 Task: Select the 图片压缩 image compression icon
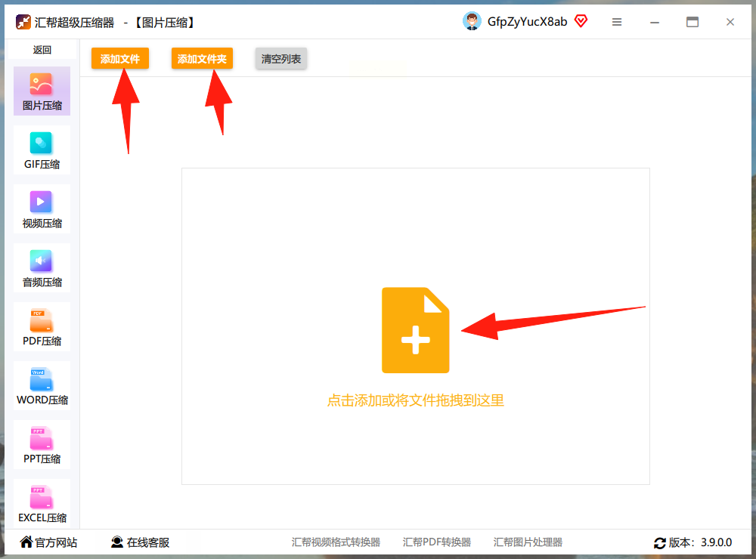[41, 85]
